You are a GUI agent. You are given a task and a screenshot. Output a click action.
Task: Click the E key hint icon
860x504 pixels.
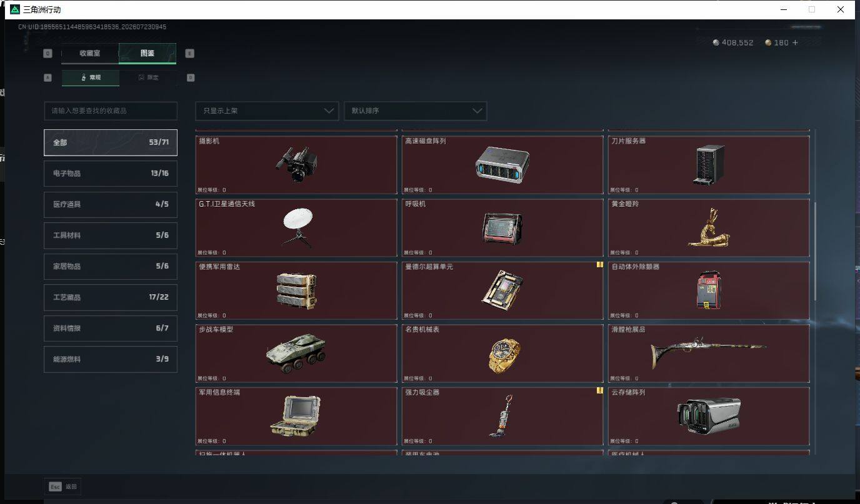[190, 54]
